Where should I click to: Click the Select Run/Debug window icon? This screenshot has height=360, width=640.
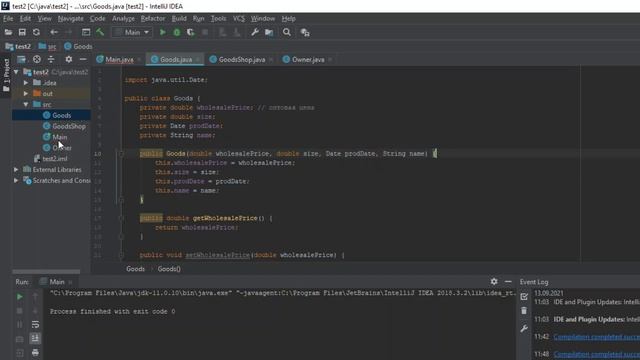[86, 32]
